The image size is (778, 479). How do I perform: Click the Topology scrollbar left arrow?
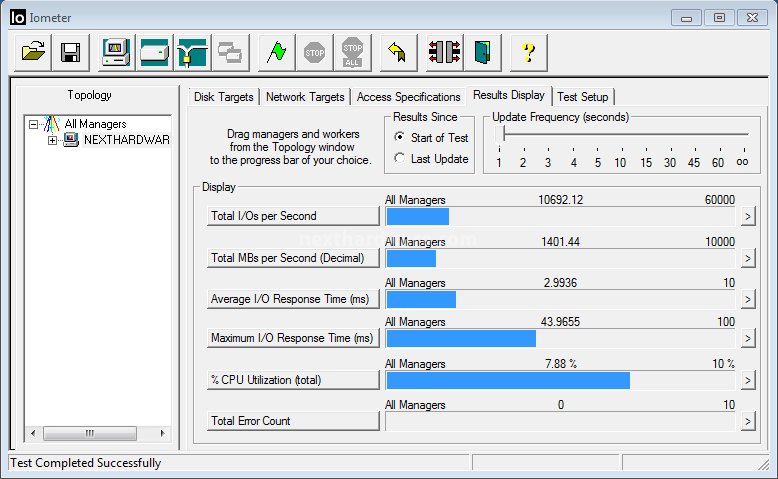33,433
